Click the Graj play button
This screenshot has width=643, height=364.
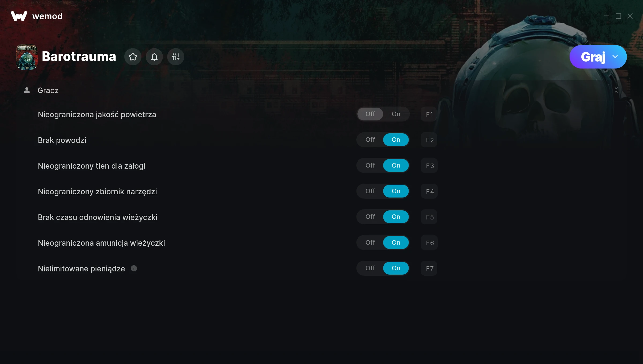click(593, 57)
